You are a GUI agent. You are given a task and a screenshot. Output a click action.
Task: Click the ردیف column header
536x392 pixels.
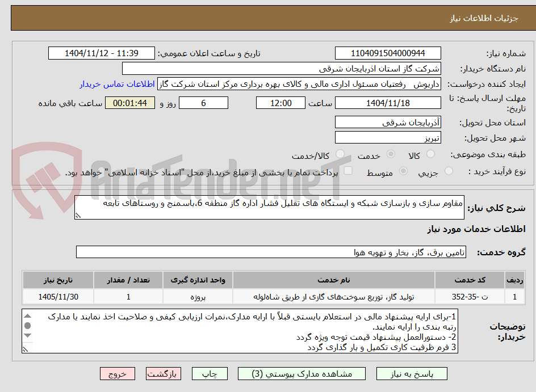pos(514,280)
